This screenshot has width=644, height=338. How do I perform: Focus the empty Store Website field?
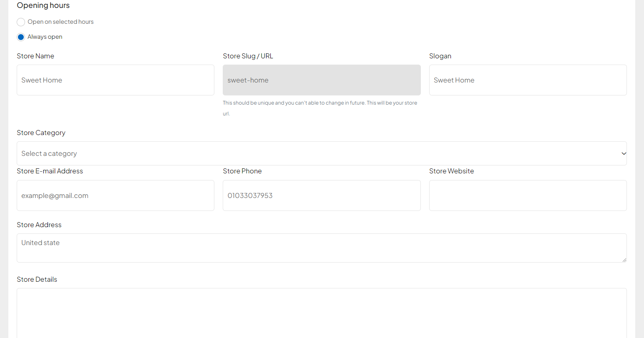click(528, 195)
